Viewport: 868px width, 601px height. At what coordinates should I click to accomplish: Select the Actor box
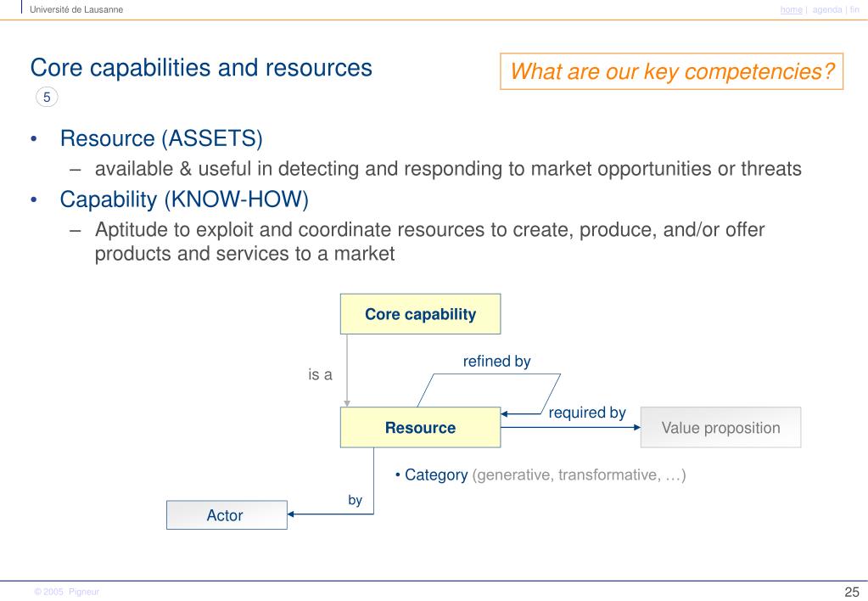point(227,515)
